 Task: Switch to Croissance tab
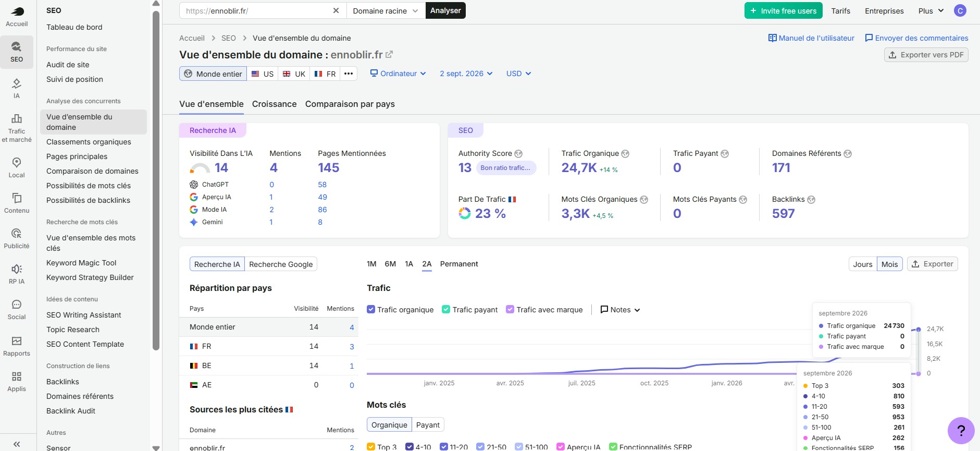tap(274, 104)
